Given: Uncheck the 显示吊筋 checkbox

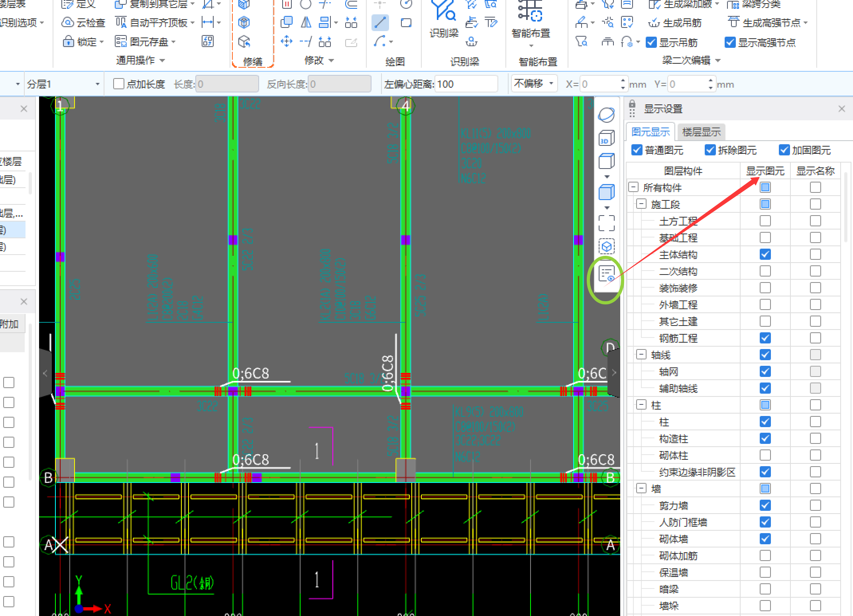Looking at the screenshot, I should coord(651,42).
